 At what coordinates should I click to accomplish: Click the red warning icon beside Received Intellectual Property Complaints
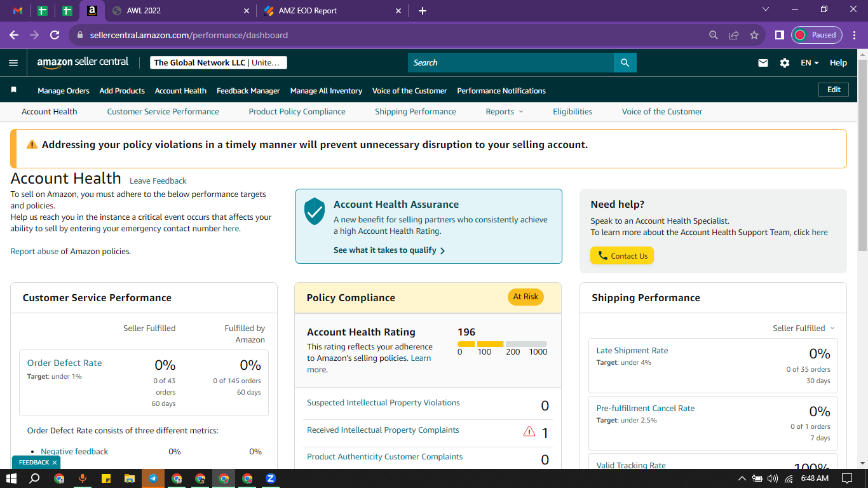(529, 431)
